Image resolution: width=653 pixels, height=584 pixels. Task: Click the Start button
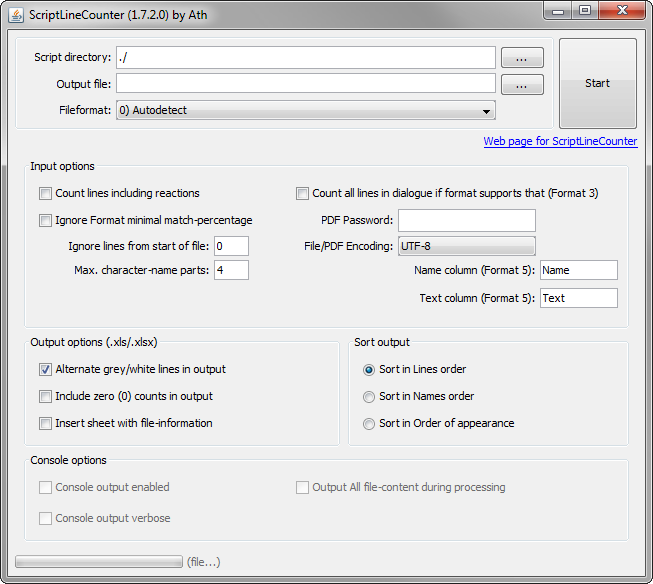pyautogui.click(x=598, y=83)
